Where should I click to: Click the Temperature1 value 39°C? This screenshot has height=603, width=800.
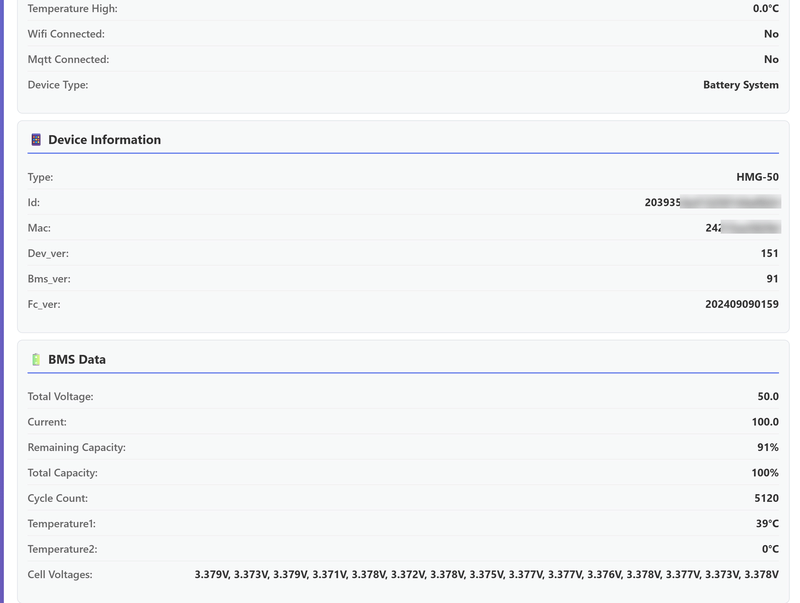tap(767, 523)
